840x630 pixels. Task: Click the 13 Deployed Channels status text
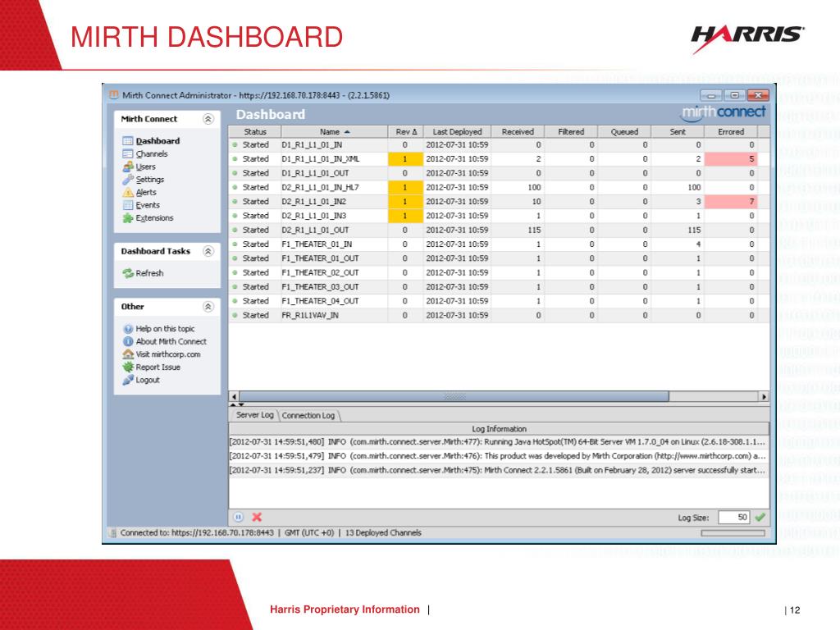pyautogui.click(x=383, y=533)
